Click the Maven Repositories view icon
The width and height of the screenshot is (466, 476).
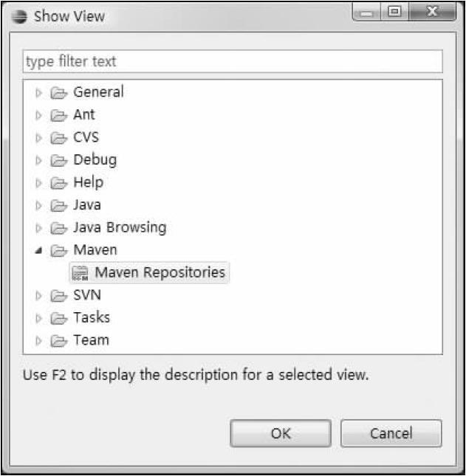(x=80, y=273)
